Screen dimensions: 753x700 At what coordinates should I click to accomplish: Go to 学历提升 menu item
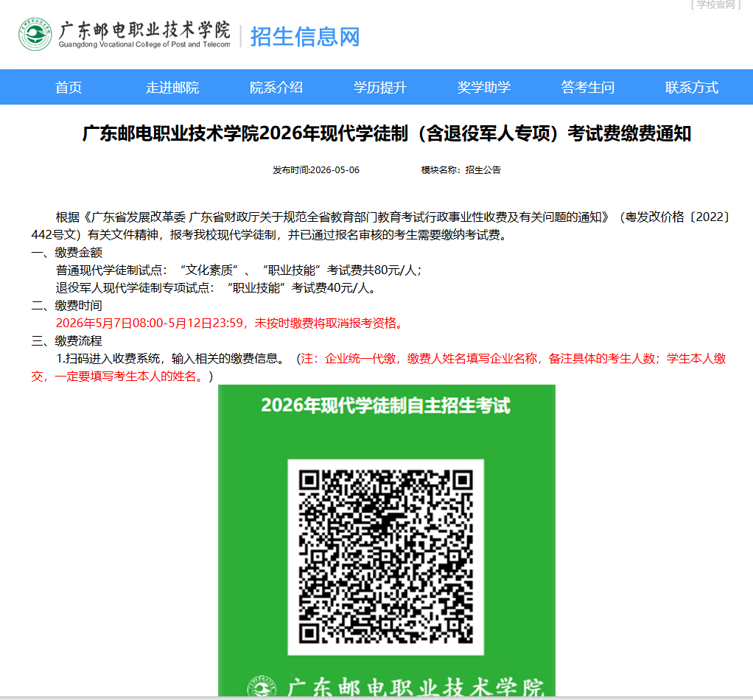[x=380, y=88]
